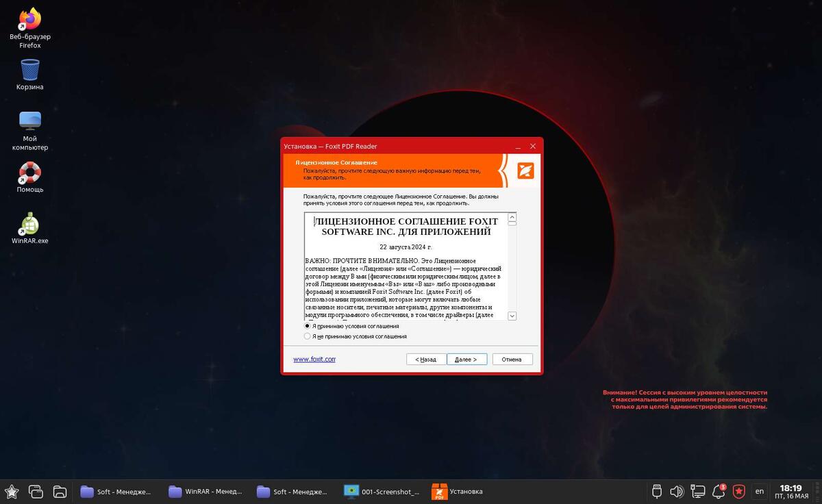The height and width of the screenshot is (504, 822).
Task: Select 'Я не принимаю условия соглашения' option
Action: pos(356,336)
